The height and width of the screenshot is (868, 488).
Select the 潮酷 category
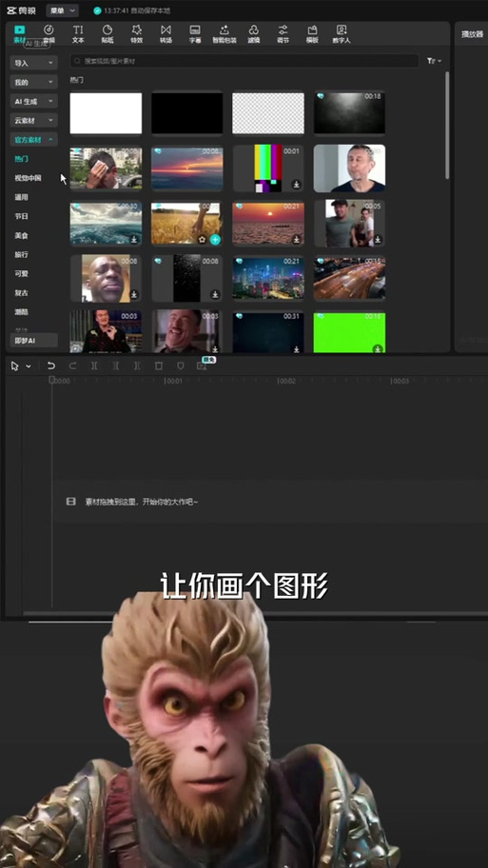[21, 312]
